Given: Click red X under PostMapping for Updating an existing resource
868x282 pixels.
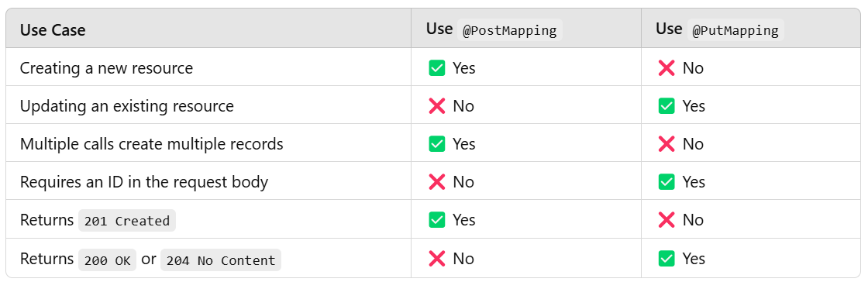Looking at the screenshot, I should coord(437,105).
